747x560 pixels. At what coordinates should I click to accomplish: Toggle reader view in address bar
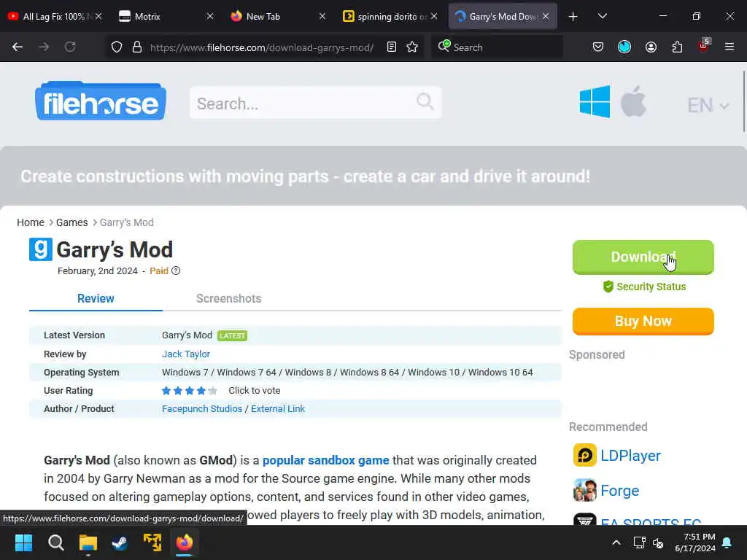pyautogui.click(x=392, y=47)
